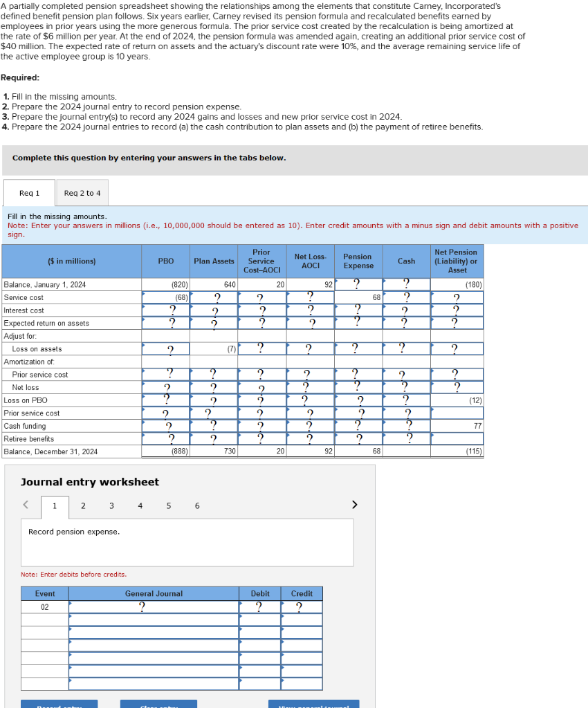The width and height of the screenshot is (588, 708).
Task: Click Expected return on assets Plan Assets cell
Action: tap(214, 323)
